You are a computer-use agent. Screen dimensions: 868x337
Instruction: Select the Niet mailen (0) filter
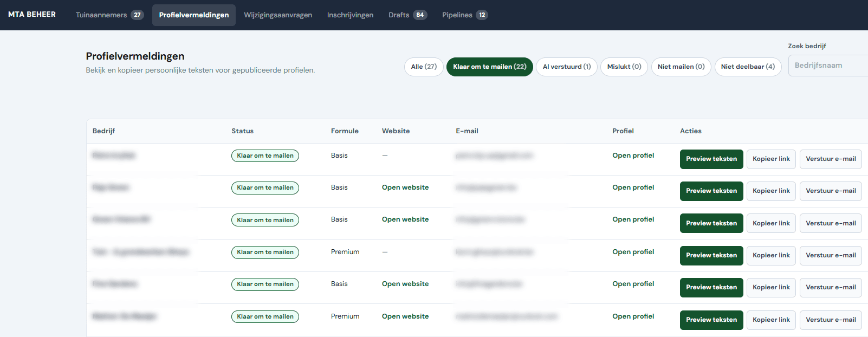point(681,67)
